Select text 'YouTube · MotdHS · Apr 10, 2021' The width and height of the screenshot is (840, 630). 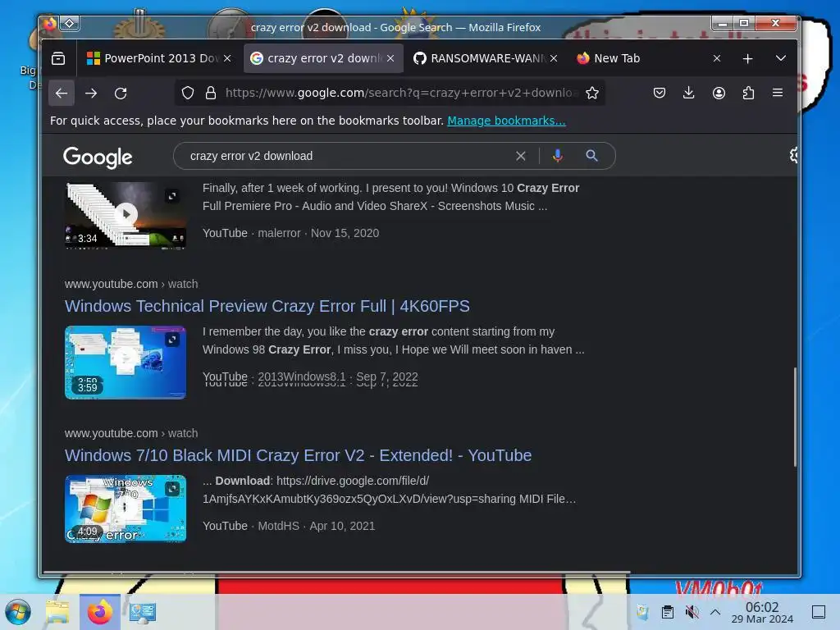289,526
